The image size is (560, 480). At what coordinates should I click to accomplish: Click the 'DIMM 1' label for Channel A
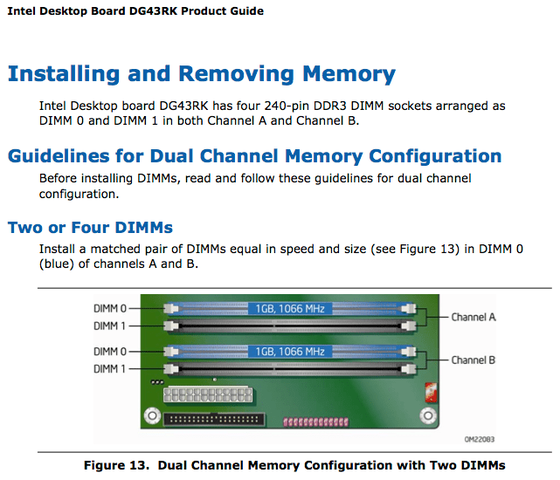point(109,326)
